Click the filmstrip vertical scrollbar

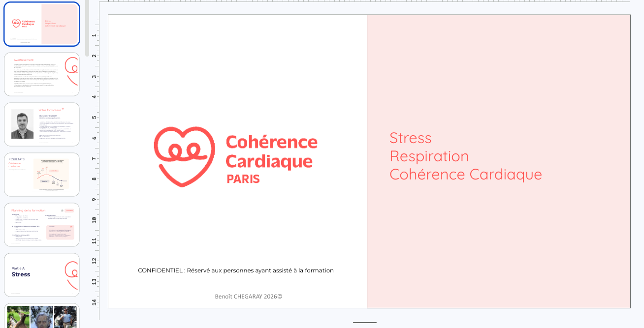tap(87, 28)
